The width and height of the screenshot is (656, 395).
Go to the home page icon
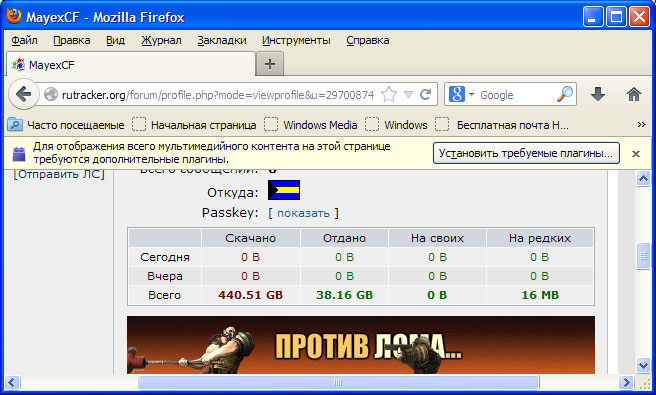634,94
